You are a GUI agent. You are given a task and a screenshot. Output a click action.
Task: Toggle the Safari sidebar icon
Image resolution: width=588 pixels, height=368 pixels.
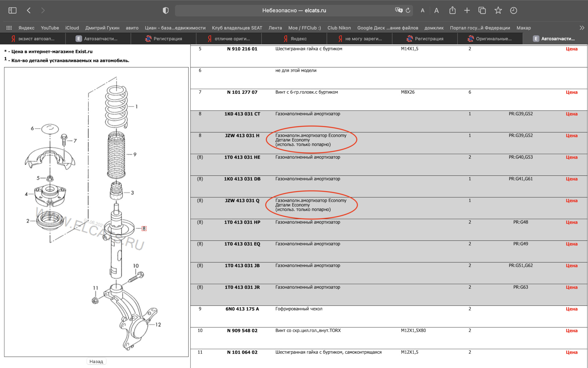pos(12,10)
